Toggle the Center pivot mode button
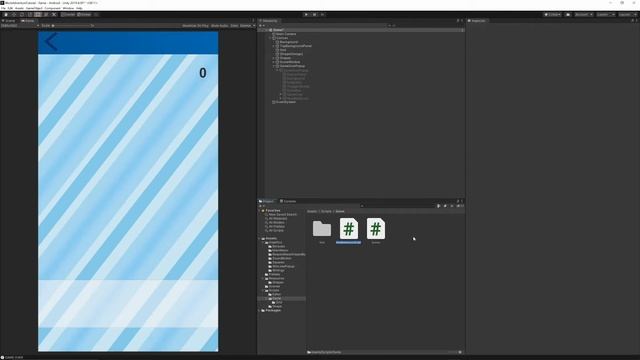 (69, 15)
